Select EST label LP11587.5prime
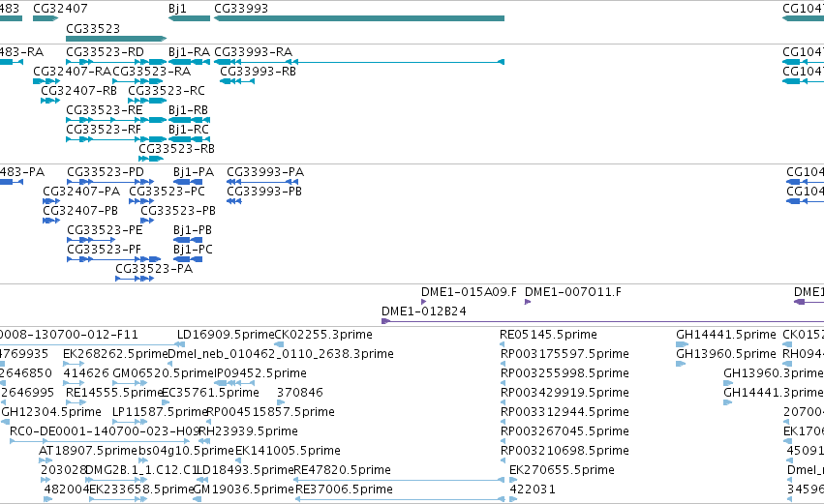The height and width of the screenshot is (504, 824). click(161, 412)
